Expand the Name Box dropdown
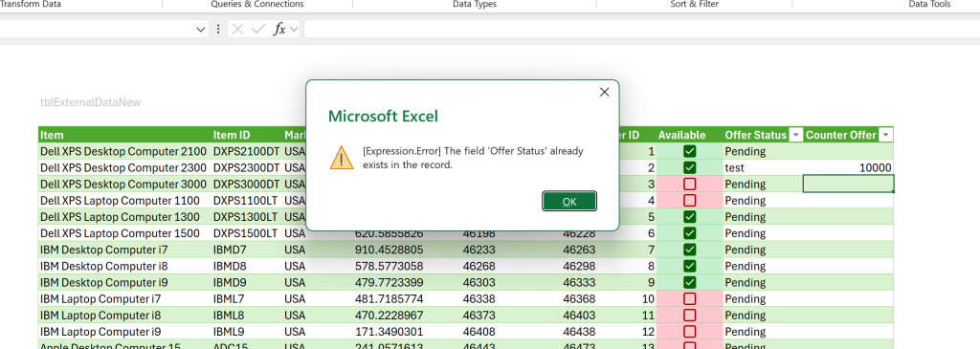This screenshot has width=980, height=349. (x=201, y=29)
